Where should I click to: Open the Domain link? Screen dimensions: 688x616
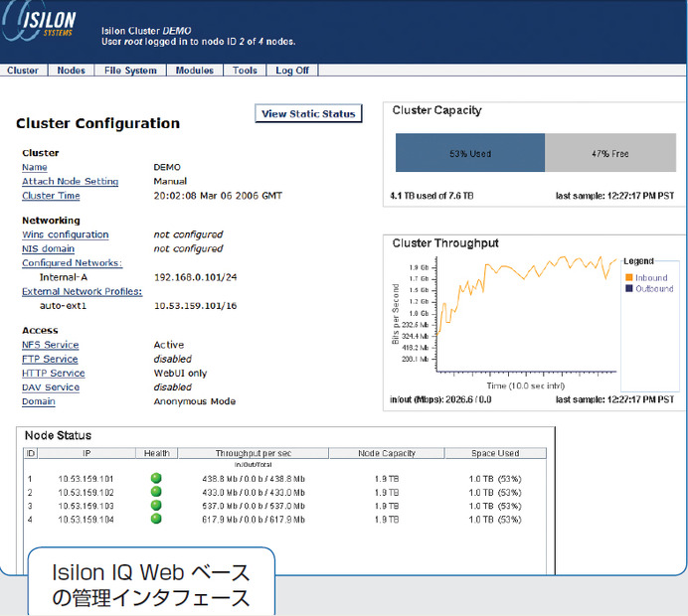39,401
